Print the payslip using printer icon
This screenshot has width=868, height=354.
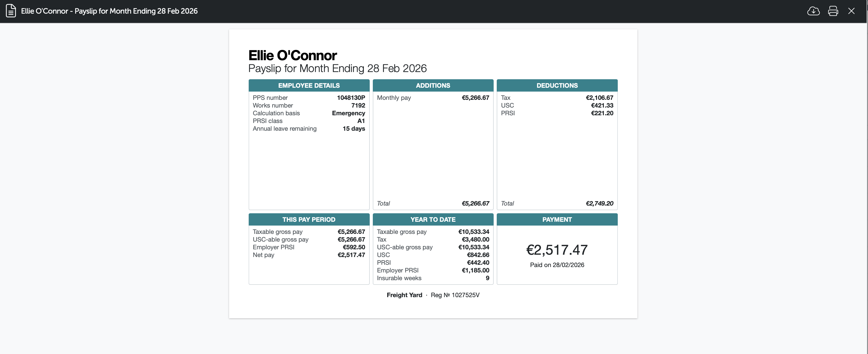[x=833, y=11]
